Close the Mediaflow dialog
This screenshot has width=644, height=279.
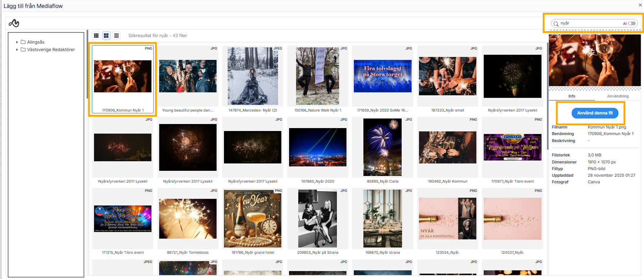[640, 5]
